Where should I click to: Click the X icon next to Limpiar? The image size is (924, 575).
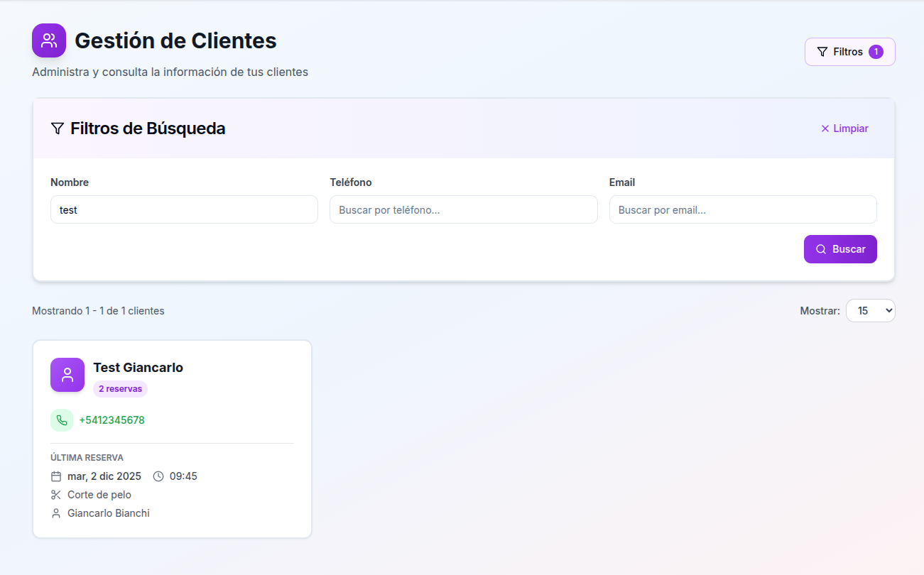(824, 128)
